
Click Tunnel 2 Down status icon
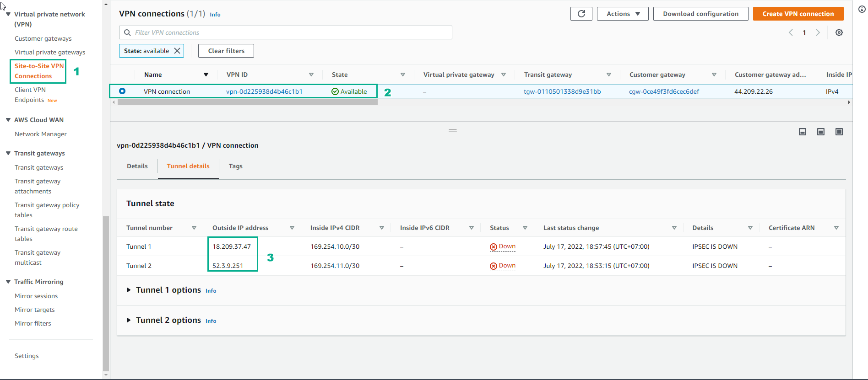[494, 266]
